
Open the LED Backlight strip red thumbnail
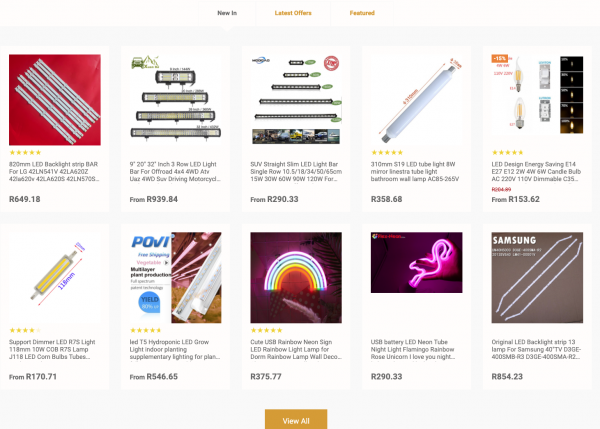[55, 100]
